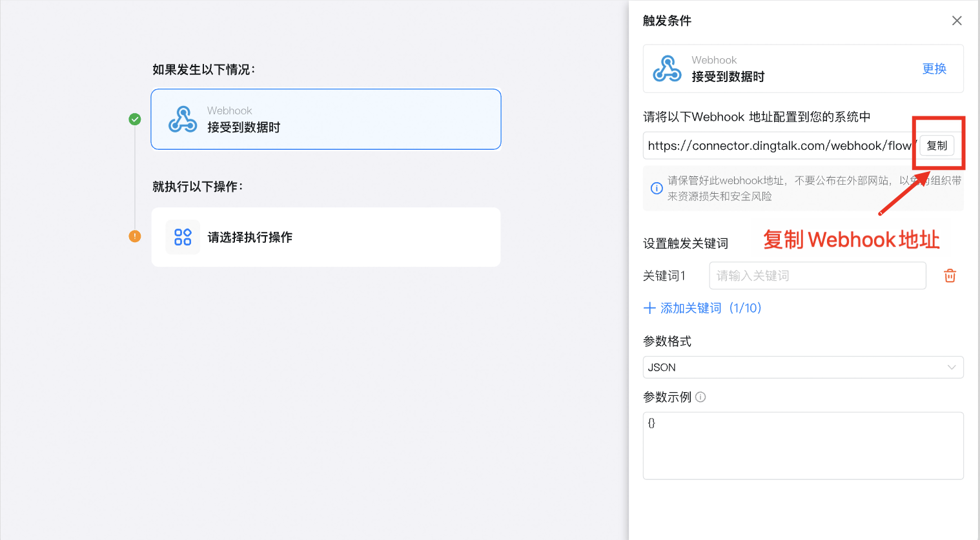Click 复制 to copy the Webhook address
980x540 pixels.
(x=937, y=145)
